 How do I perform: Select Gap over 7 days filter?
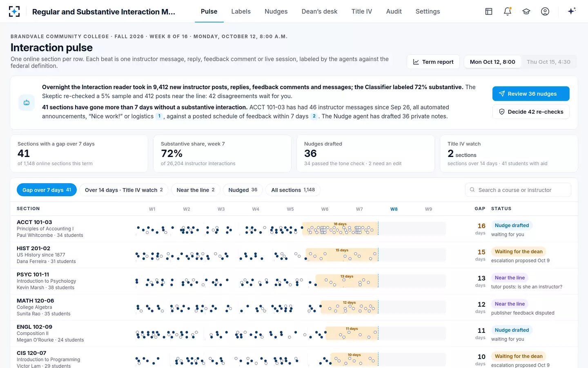(x=47, y=190)
